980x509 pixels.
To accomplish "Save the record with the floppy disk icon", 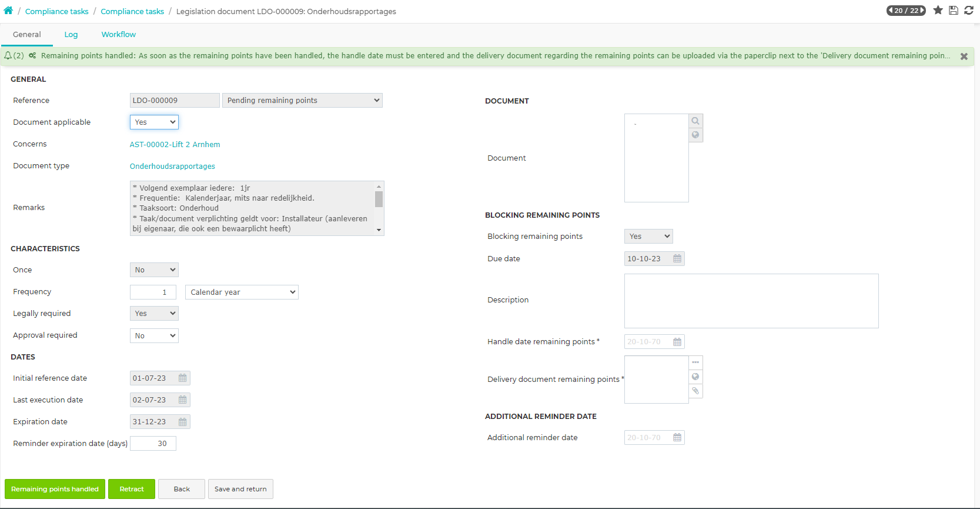I will click(x=954, y=11).
